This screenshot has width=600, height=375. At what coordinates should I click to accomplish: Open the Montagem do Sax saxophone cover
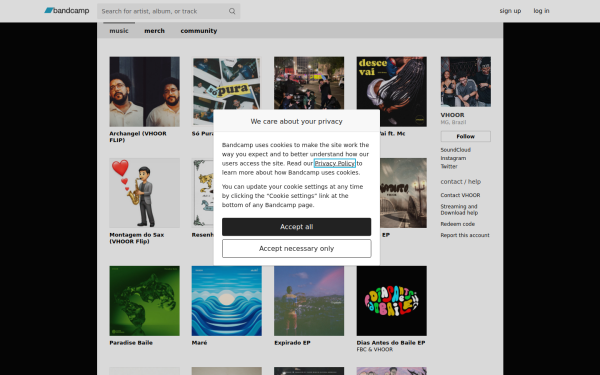[144, 193]
